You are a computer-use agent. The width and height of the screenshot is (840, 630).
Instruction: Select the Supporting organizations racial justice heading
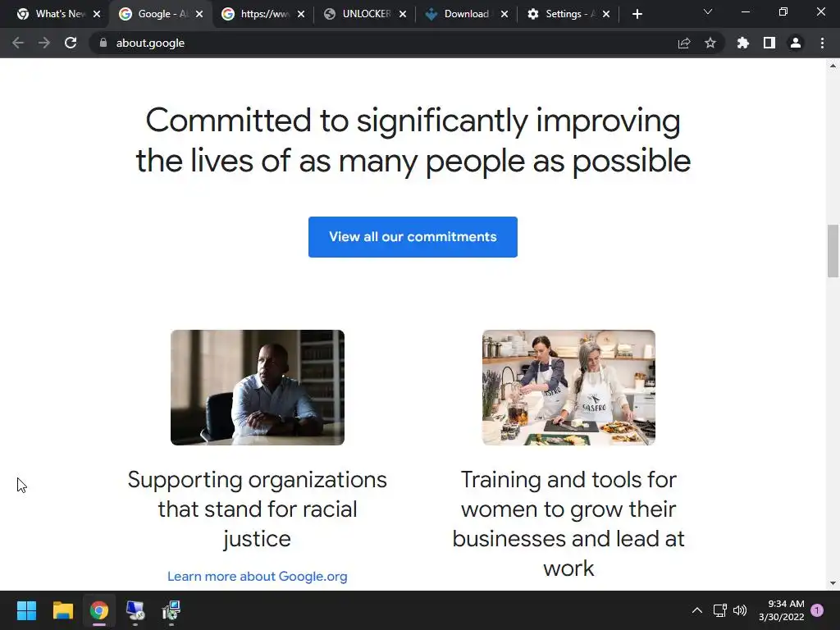[x=257, y=509]
